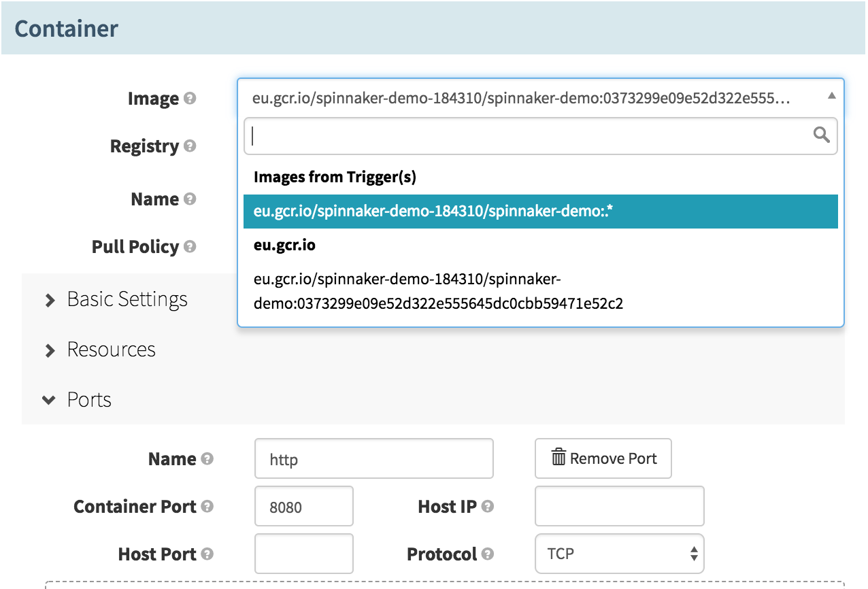Click help icon next to Registry label
This screenshot has width=868, height=589.
coord(190,146)
